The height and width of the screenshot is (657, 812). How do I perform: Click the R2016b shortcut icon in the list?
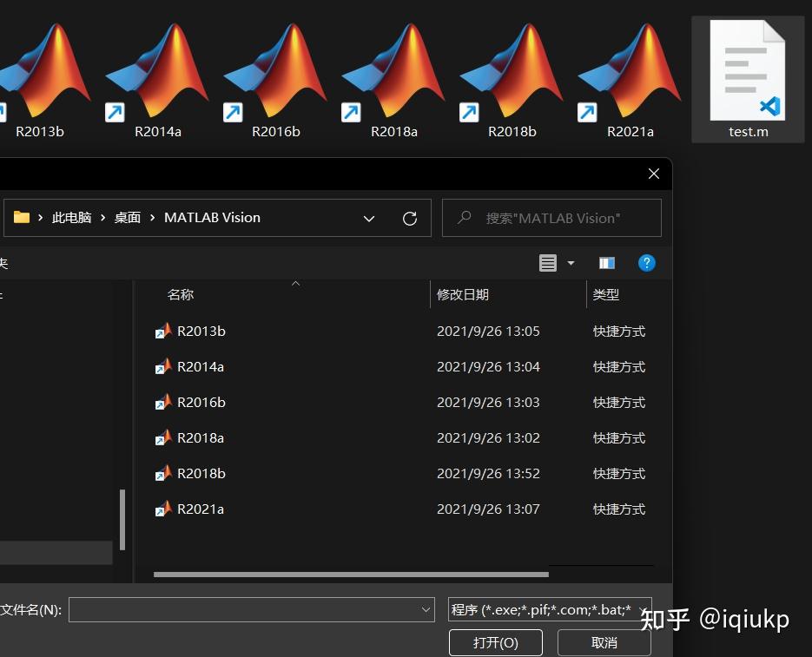point(163,403)
